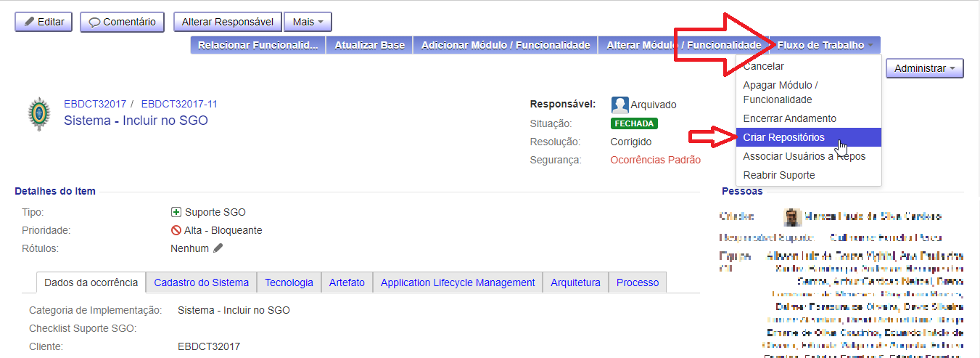Select Encerrar Andamento menu entry
This screenshot has width=980, height=358.
pos(789,118)
